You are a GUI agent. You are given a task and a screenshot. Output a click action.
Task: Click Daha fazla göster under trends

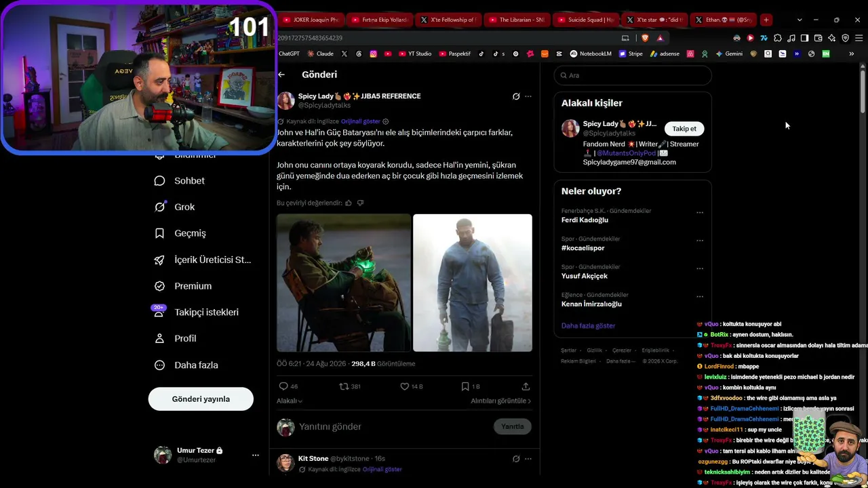pos(588,326)
